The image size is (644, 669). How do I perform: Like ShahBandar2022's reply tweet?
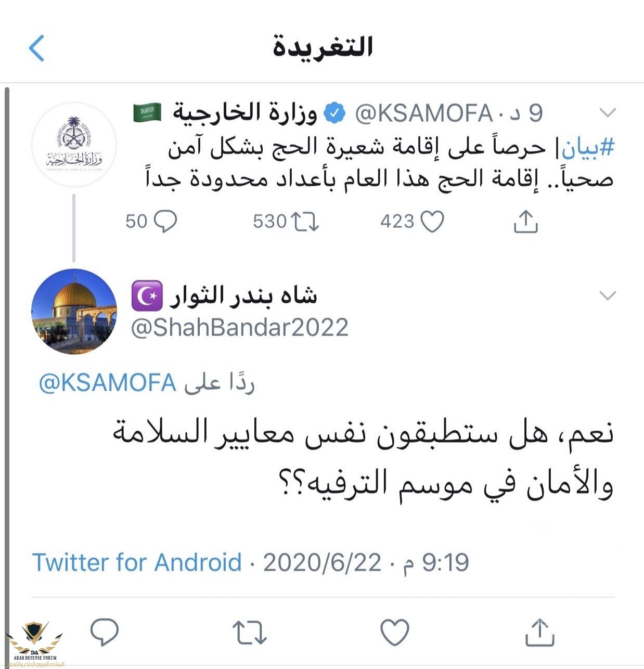(394, 632)
